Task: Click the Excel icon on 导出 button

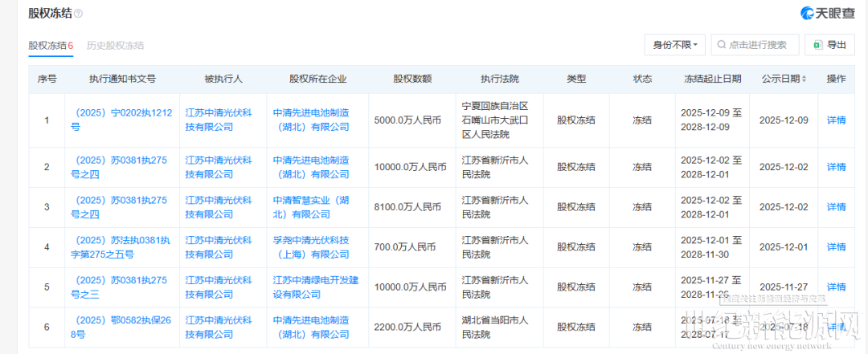Action: coord(817,45)
